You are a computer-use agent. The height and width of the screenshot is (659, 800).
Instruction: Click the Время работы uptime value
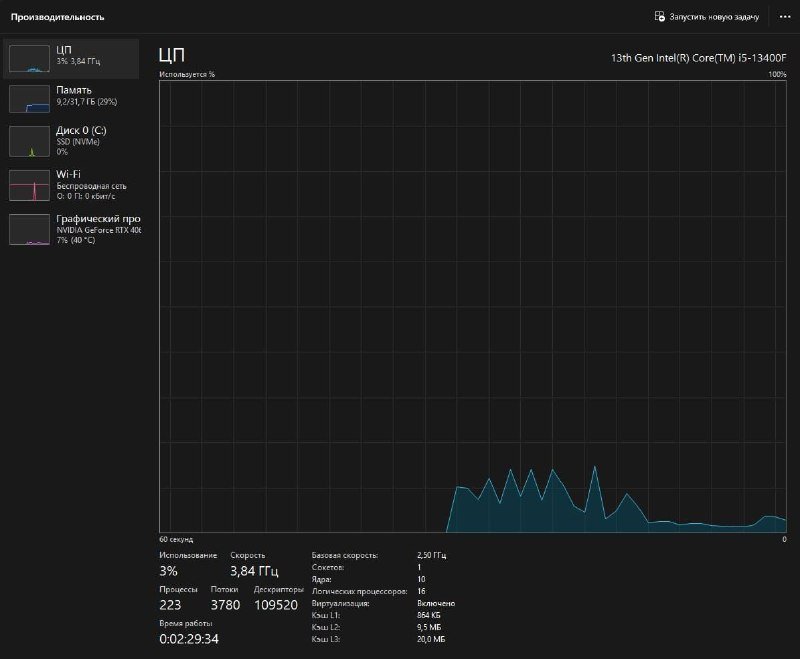pyautogui.click(x=189, y=639)
